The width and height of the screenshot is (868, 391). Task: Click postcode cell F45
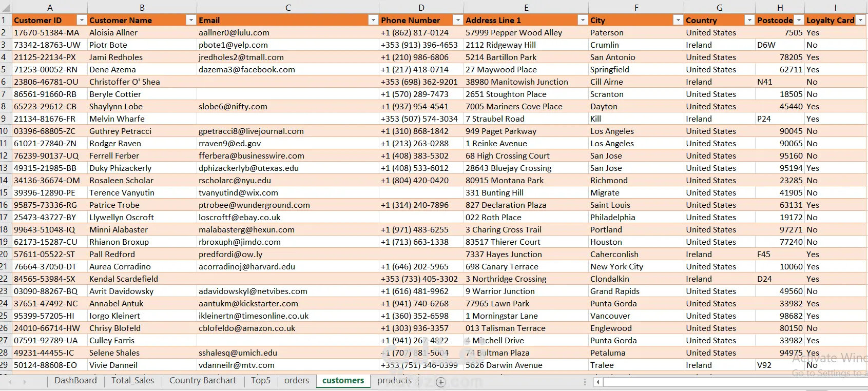tap(780, 254)
